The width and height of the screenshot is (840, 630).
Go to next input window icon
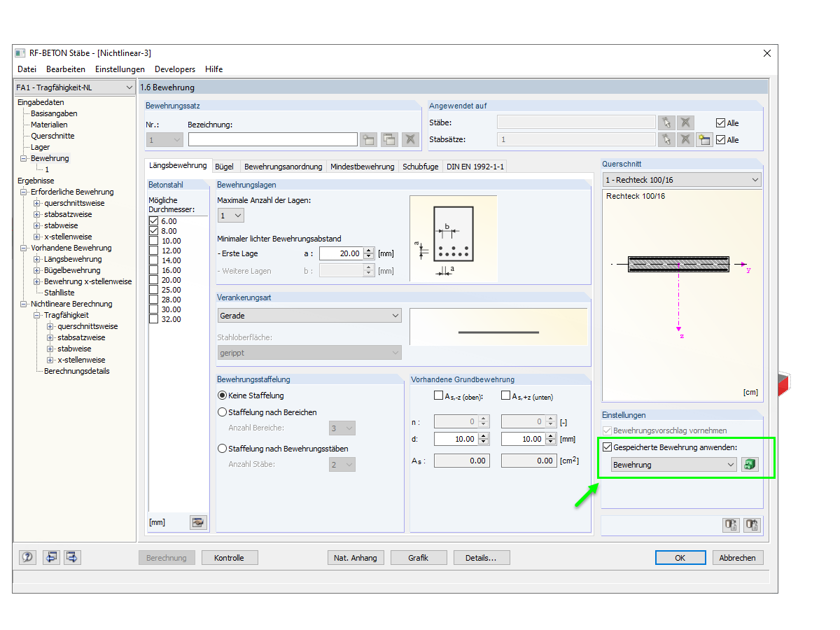click(73, 558)
